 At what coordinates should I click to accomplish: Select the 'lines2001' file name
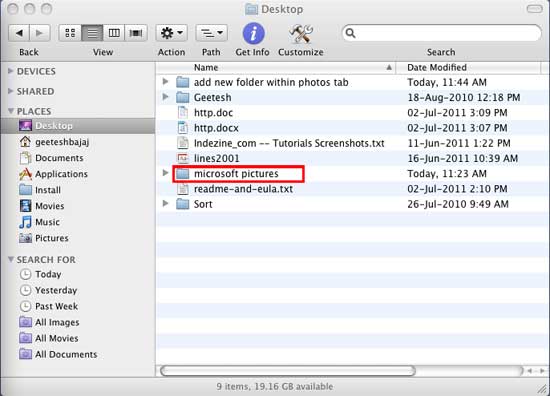pyautogui.click(x=216, y=159)
